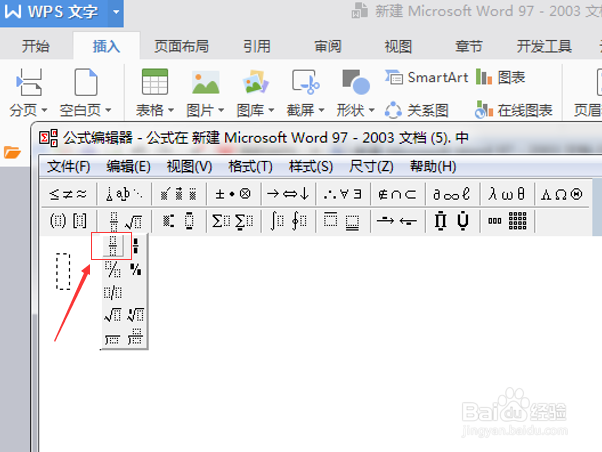Click the 分页 page break icon
Viewport: 602px width, 452px height.
click(x=29, y=82)
